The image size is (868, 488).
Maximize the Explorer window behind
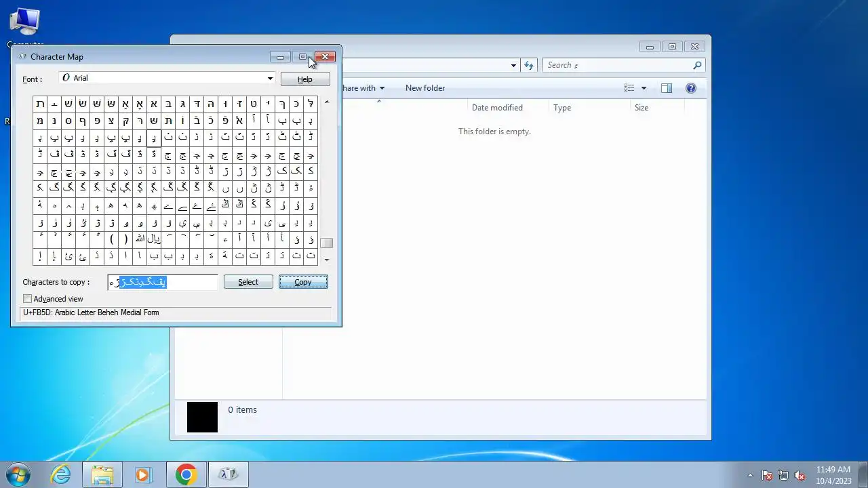pyautogui.click(x=672, y=47)
